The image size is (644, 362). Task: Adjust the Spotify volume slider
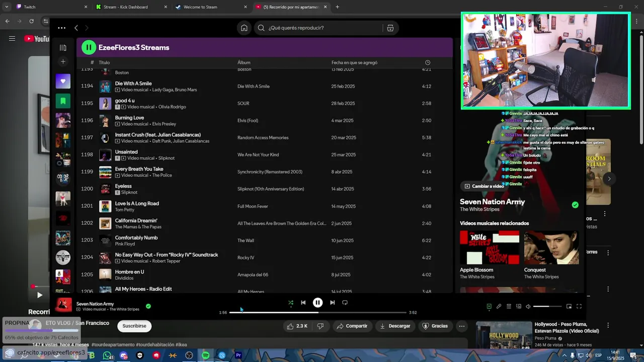(547, 306)
